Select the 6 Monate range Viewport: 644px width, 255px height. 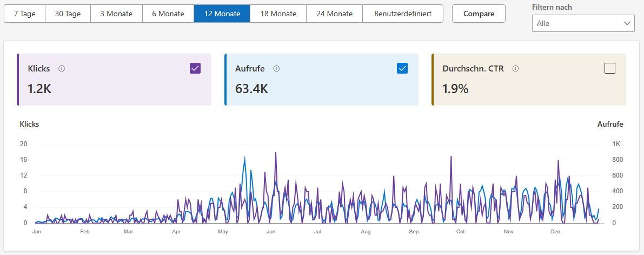(168, 14)
